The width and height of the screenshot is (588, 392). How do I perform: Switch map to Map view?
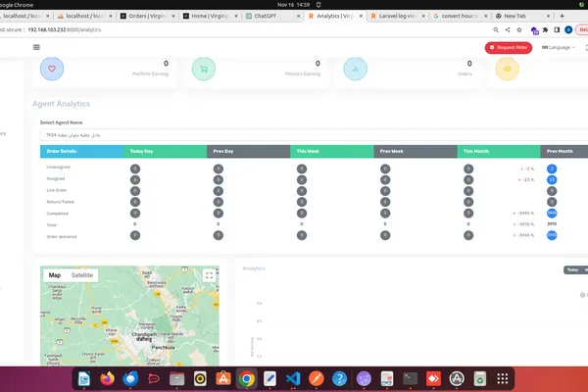[55, 275]
